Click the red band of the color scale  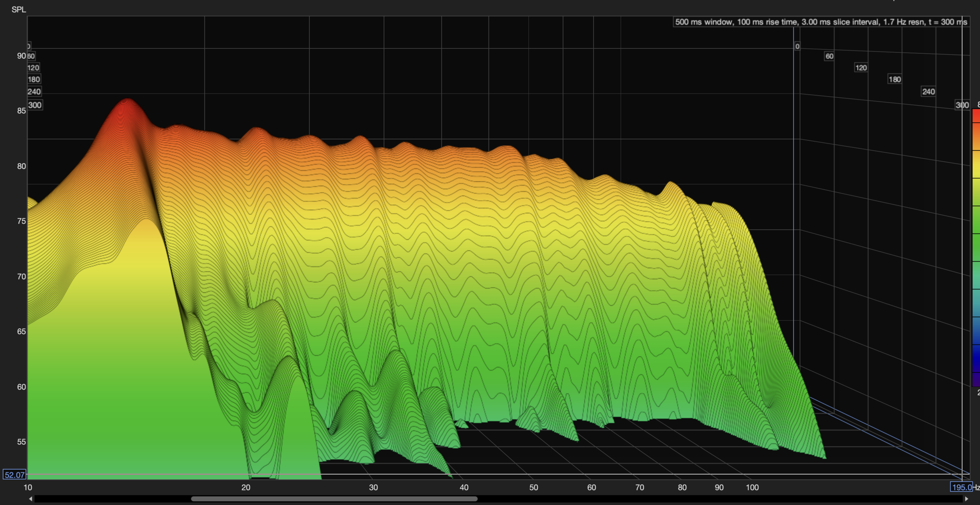(976, 115)
